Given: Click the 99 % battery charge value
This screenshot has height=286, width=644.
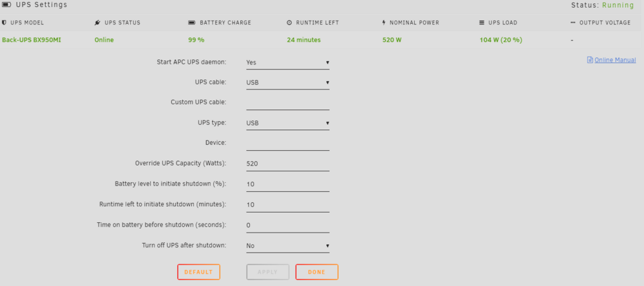Looking at the screenshot, I should (196, 40).
